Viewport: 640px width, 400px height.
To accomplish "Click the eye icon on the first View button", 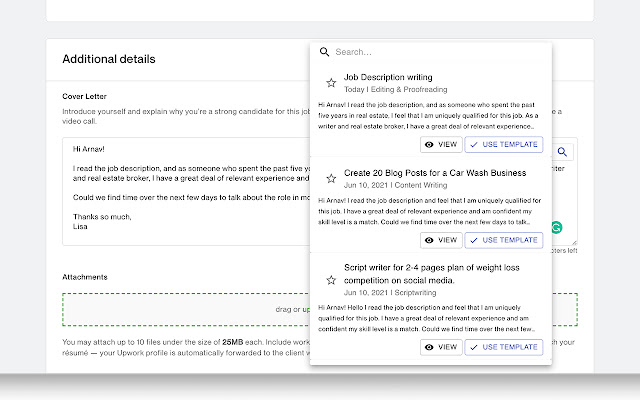I will [x=429, y=145].
